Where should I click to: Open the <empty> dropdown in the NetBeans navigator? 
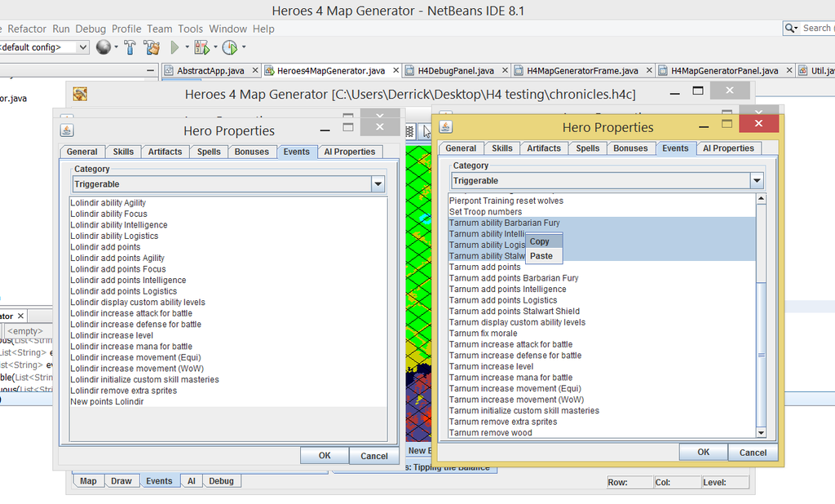click(27, 331)
